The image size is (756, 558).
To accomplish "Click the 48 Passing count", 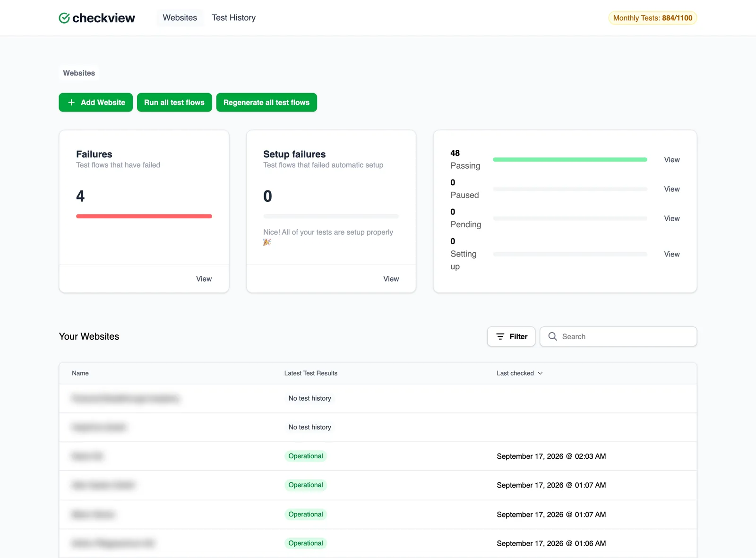I will point(455,153).
